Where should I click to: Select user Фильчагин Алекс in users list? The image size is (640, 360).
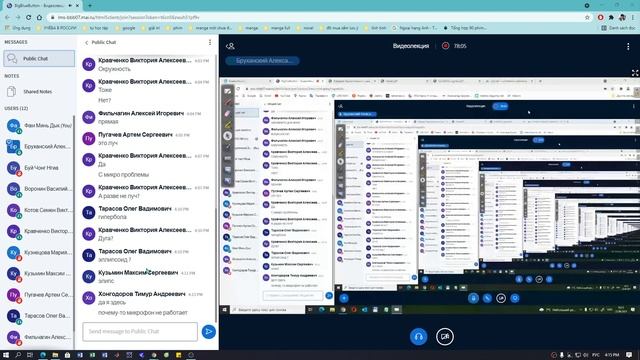39,337
